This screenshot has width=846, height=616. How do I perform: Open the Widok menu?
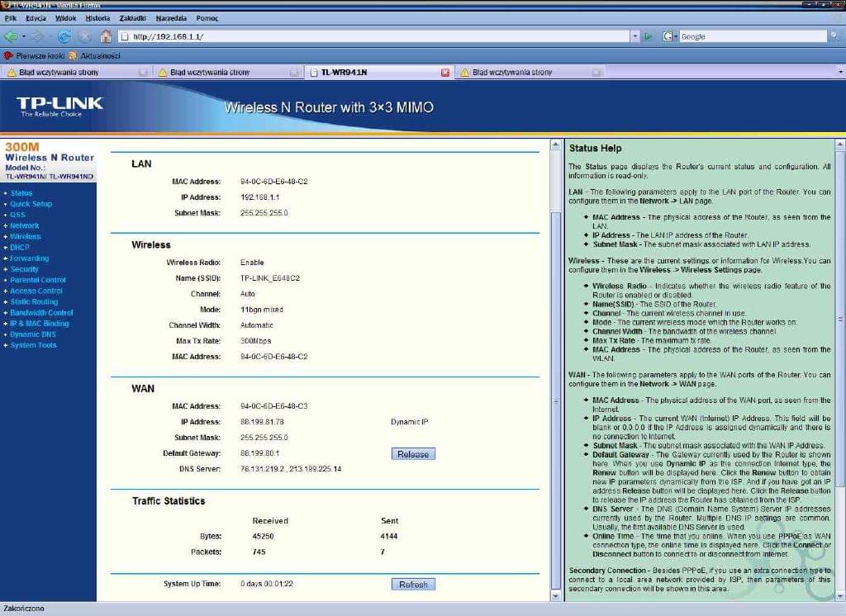(65, 18)
